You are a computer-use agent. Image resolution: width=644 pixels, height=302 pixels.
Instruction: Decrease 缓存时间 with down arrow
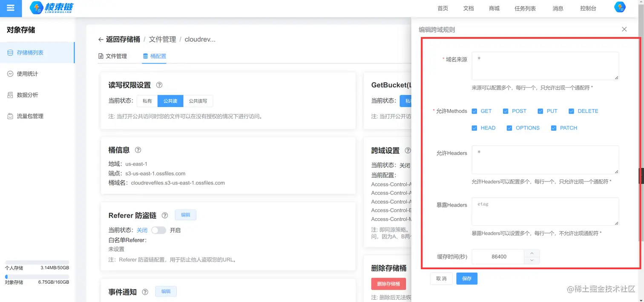coord(532,260)
